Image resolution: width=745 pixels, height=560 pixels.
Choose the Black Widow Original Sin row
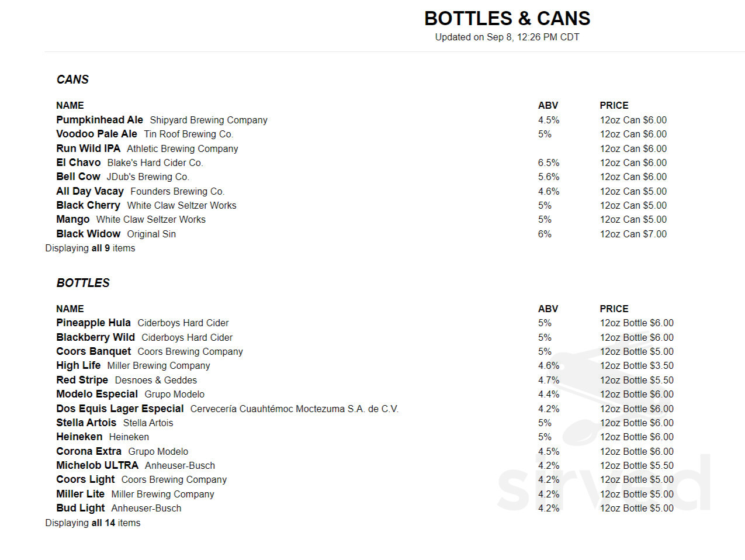click(x=361, y=234)
